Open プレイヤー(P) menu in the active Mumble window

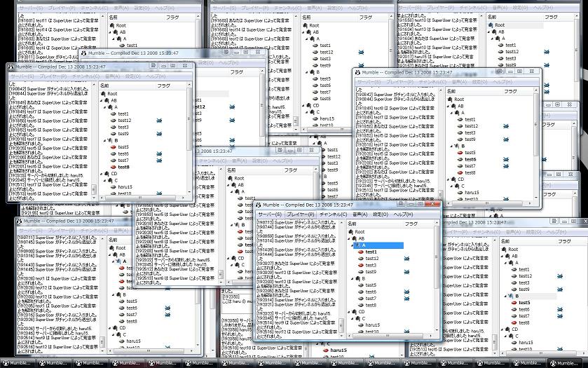click(300, 214)
